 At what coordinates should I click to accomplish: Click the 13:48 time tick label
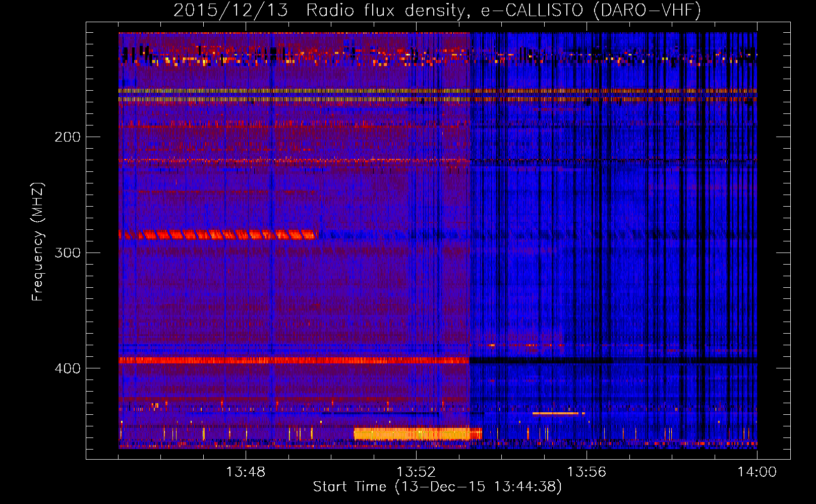[x=246, y=472]
